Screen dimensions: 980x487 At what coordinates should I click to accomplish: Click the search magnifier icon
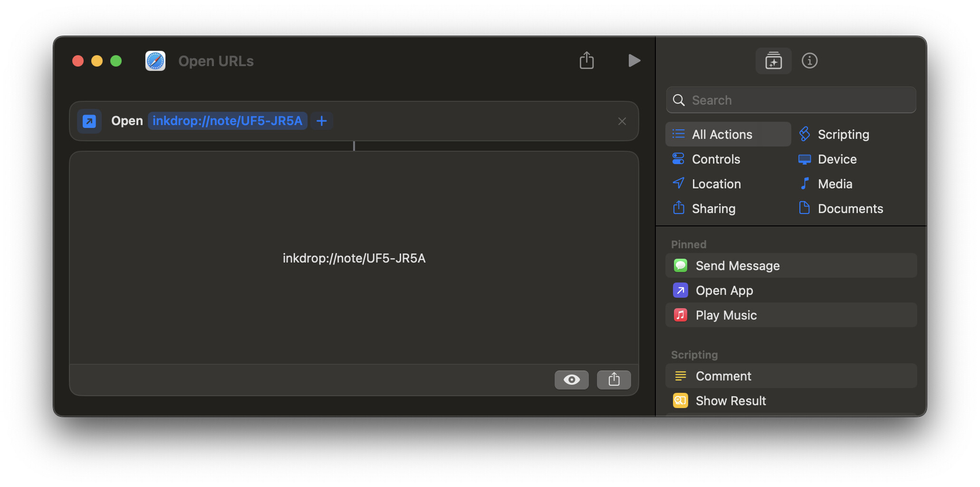(679, 100)
